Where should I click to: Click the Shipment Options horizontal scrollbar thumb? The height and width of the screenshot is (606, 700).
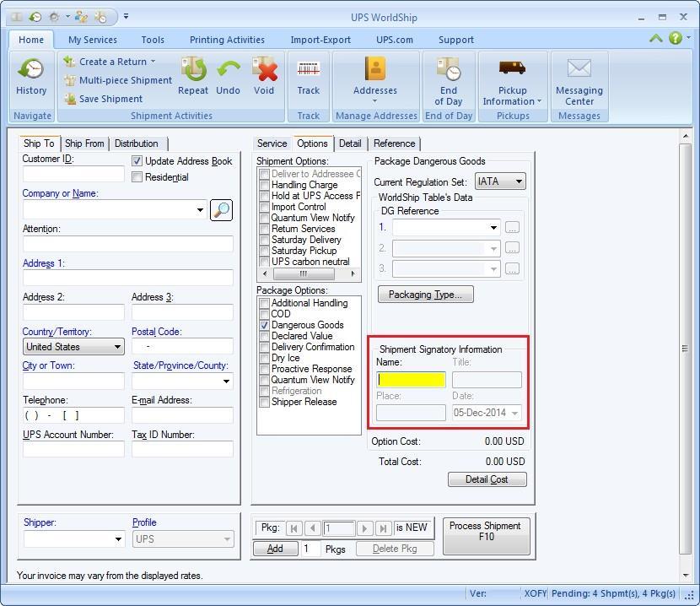(x=304, y=273)
